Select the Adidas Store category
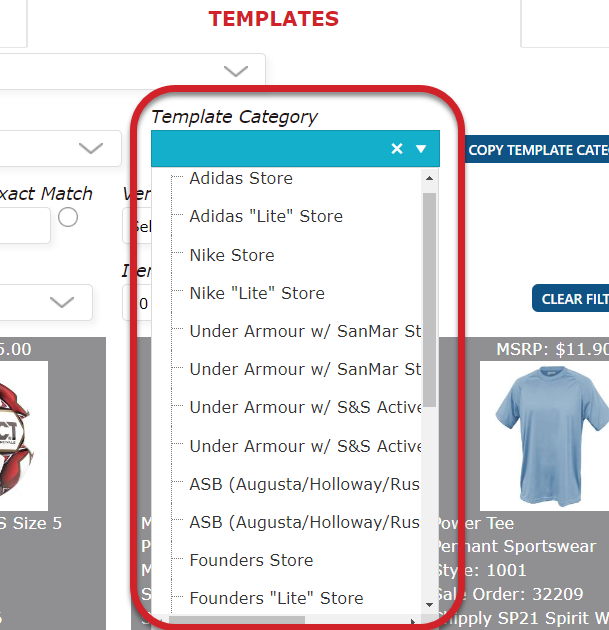The image size is (609, 630). 241,178
